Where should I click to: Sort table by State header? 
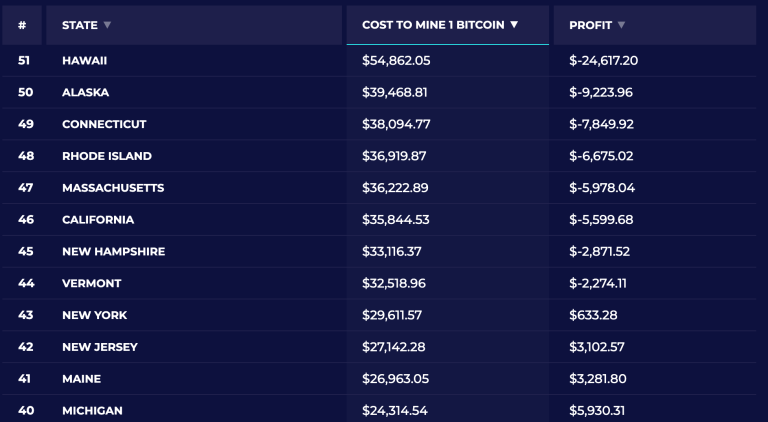click(x=79, y=25)
